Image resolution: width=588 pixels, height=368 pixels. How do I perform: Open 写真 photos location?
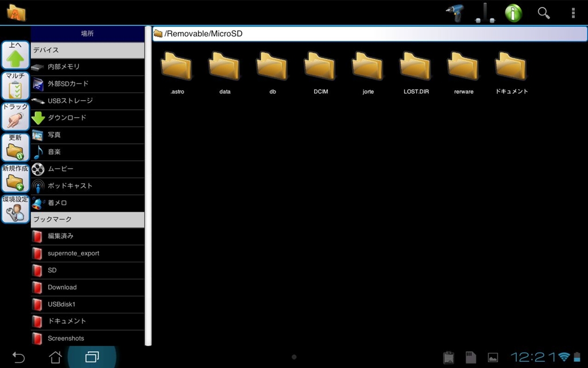pyautogui.click(x=87, y=135)
